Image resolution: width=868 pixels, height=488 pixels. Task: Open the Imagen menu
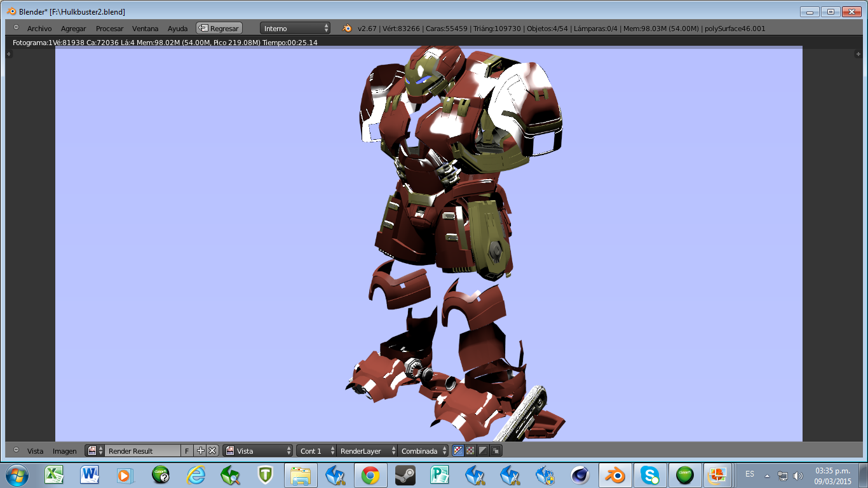point(65,451)
